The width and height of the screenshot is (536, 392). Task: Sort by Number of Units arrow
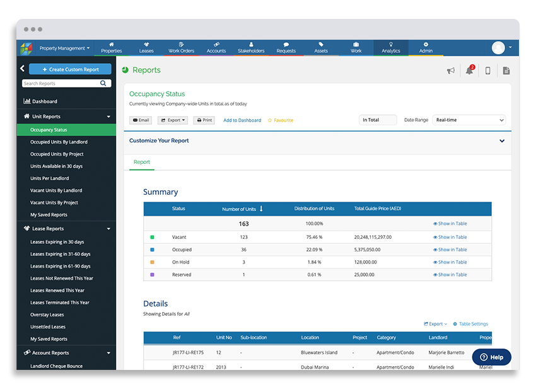click(x=261, y=209)
